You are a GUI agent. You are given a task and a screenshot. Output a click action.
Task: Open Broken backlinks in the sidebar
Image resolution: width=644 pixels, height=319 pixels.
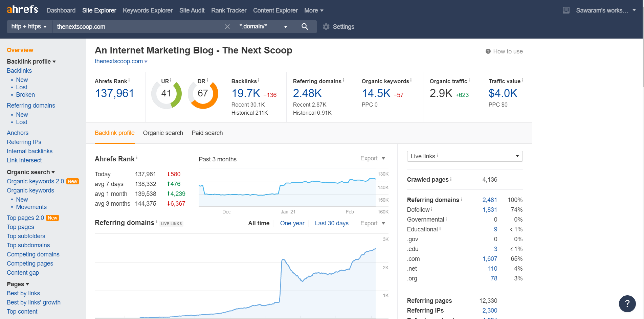click(x=25, y=95)
